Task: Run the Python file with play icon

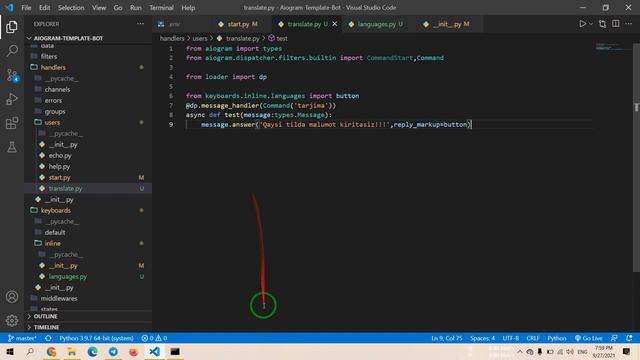Action: tap(582, 24)
